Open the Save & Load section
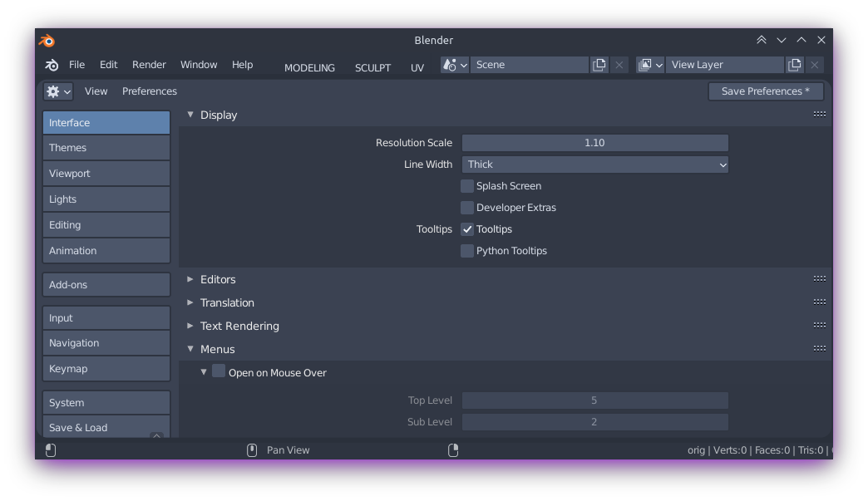 pyautogui.click(x=106, y=427)
